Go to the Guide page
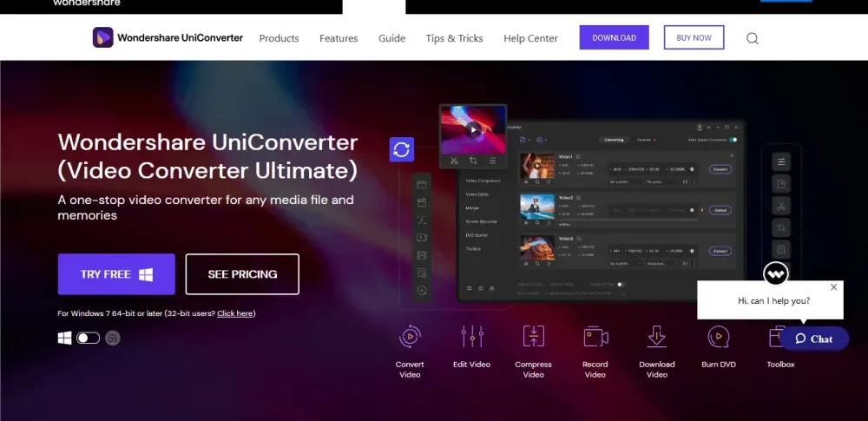This screenshot has width=868, height=421. coord(391,38)
